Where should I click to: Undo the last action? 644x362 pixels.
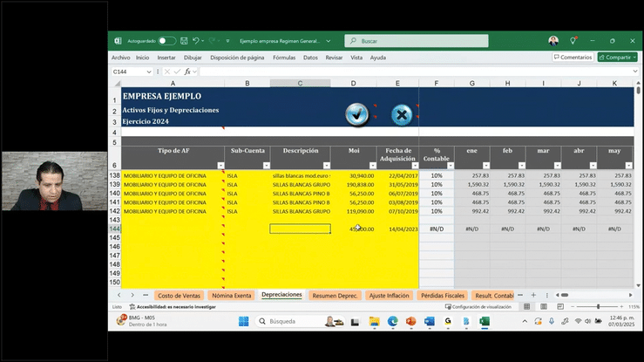pos(197,41)
